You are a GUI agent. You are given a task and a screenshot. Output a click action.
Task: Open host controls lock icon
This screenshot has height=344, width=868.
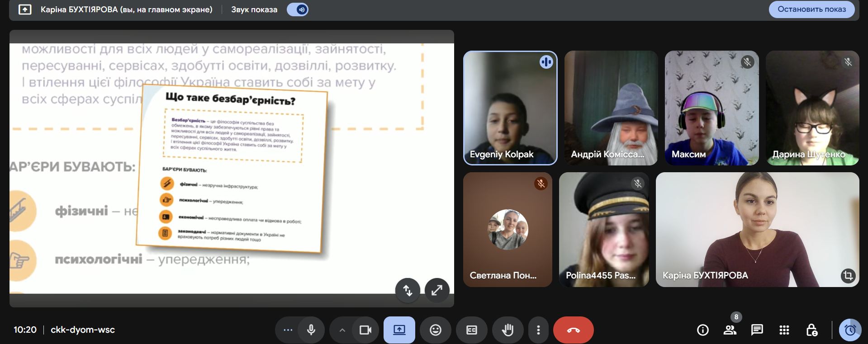[811, 330]
